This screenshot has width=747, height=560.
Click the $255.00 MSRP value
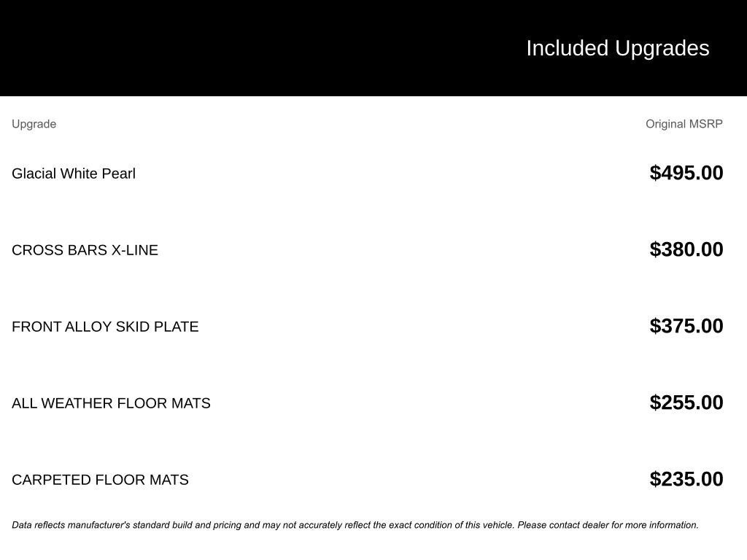coord(686,402)
